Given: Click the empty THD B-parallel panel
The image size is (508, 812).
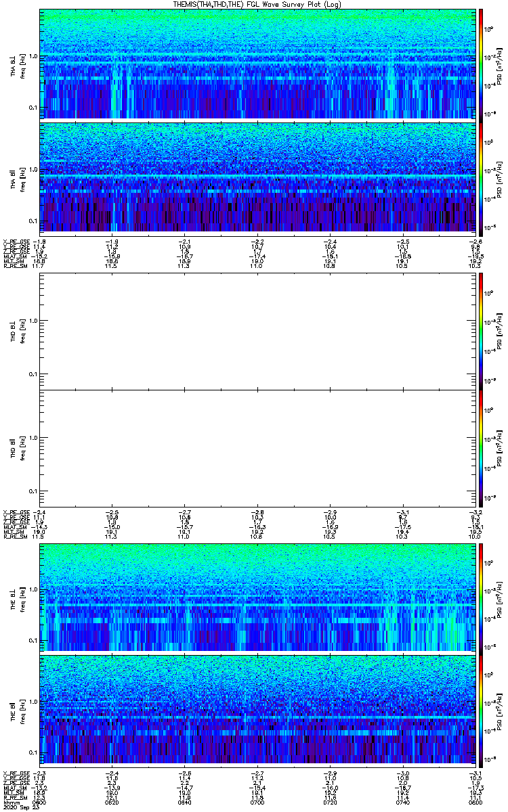Looking at the screenshot, I should point(257,447).
